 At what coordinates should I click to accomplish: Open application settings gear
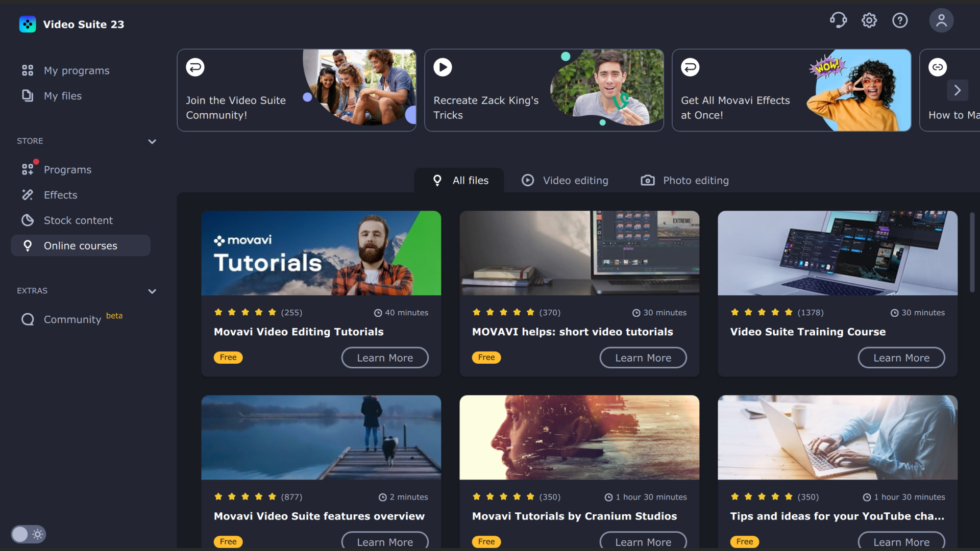tap(869, 20)
